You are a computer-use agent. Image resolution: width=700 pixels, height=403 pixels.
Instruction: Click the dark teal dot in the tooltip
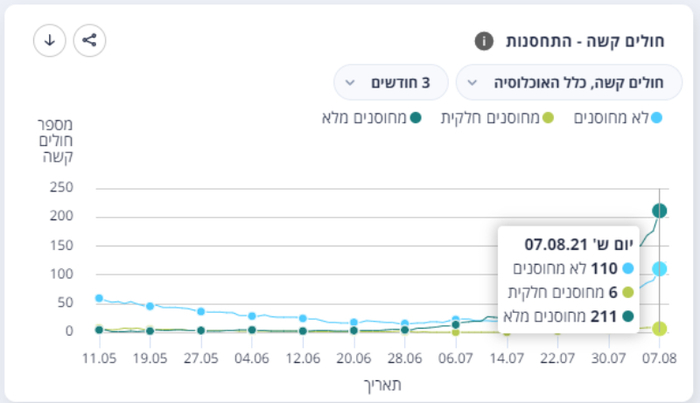[x=627, y=316]
